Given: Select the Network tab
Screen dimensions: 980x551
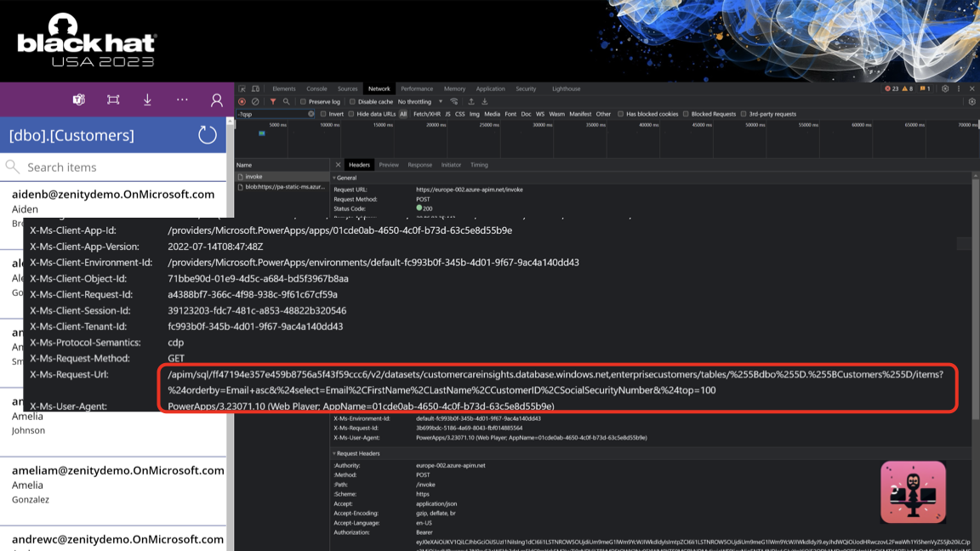Looking at the screenshot, I should point(379,88).
